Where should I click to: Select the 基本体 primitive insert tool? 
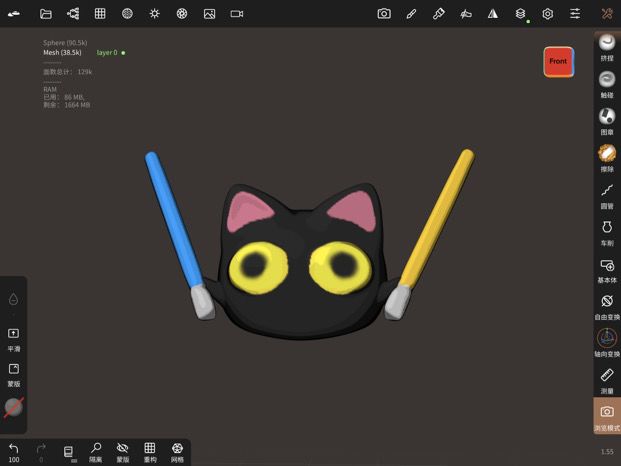pos(607,270)
